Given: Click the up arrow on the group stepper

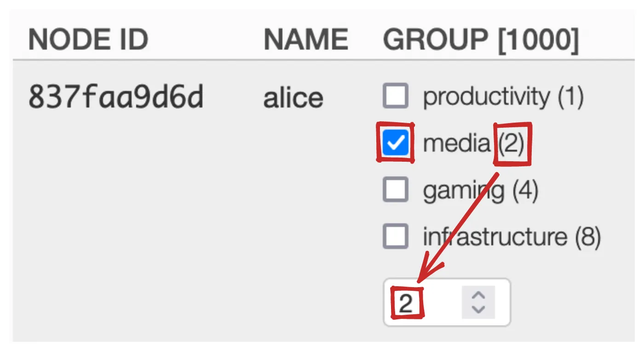Looking at the screenshot, I should 478,296.
